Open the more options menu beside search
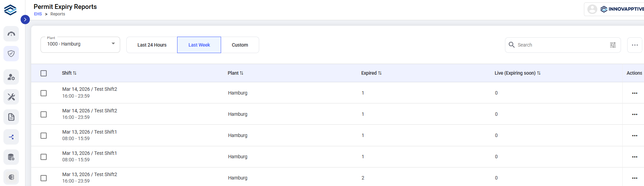 [x=635, y=45]
